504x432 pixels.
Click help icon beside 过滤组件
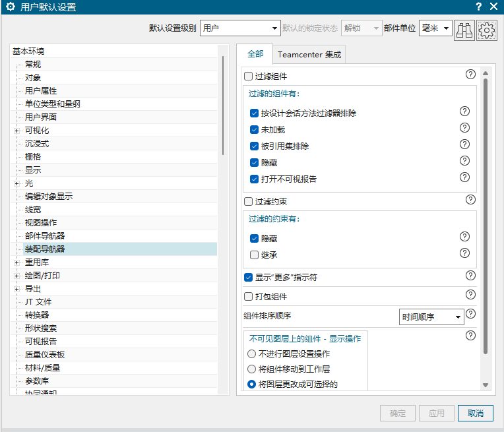(470, 75)
